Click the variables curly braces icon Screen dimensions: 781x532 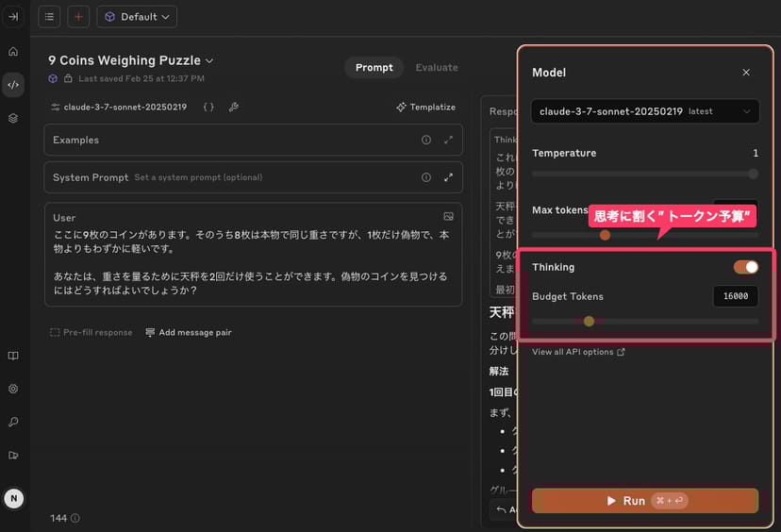208,108
